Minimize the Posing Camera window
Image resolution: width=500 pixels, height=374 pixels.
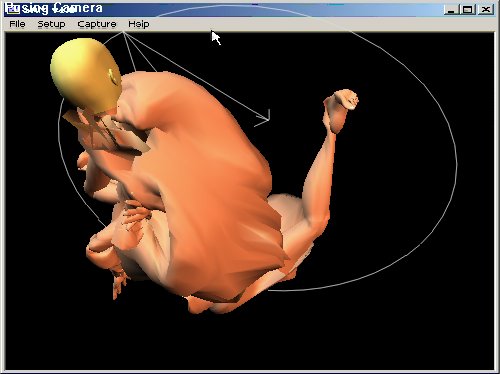451,9
